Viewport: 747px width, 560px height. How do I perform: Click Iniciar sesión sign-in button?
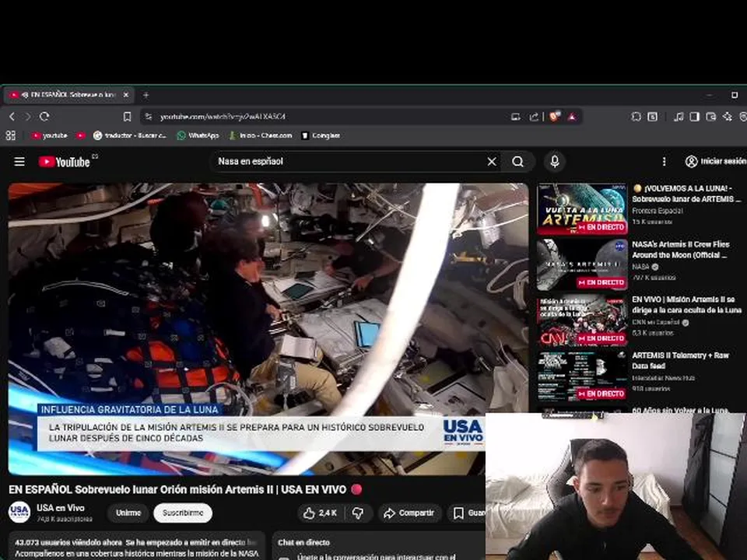point(716,162)
